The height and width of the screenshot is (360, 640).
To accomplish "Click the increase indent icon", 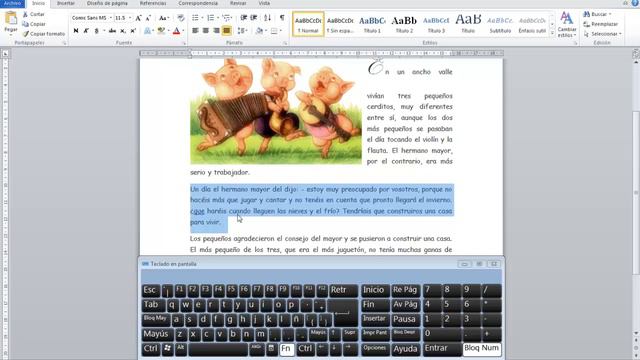I will pyautogui.click(x=253, y=18).
